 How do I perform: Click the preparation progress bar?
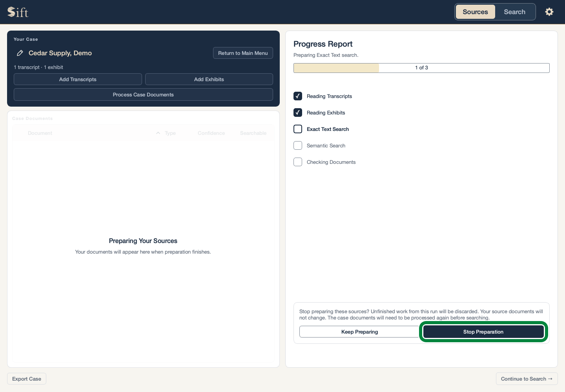tap(421, 68)
